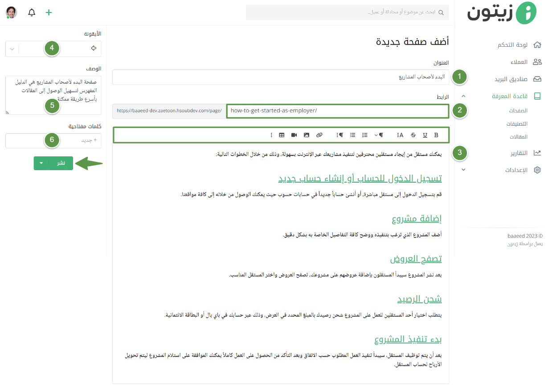The image size is (548, 392).
Task: Go to the Zaetoon logo home
Action: (502, 12)
